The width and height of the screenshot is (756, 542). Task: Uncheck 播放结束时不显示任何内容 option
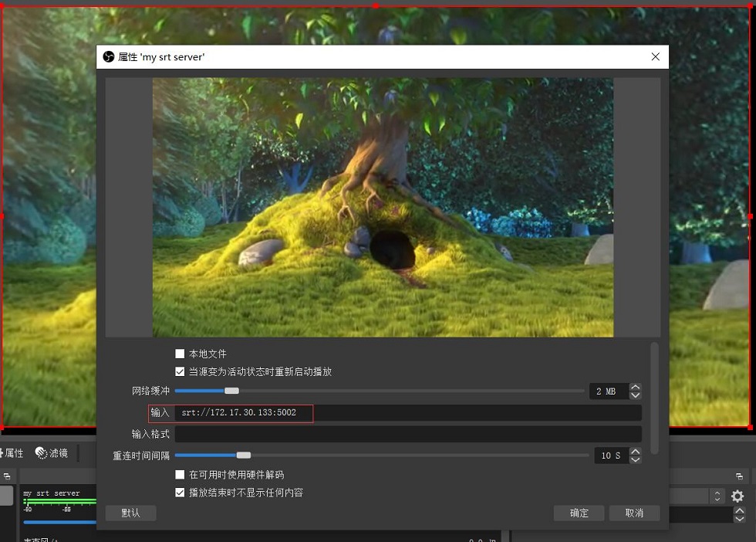[x=180, y=493]
